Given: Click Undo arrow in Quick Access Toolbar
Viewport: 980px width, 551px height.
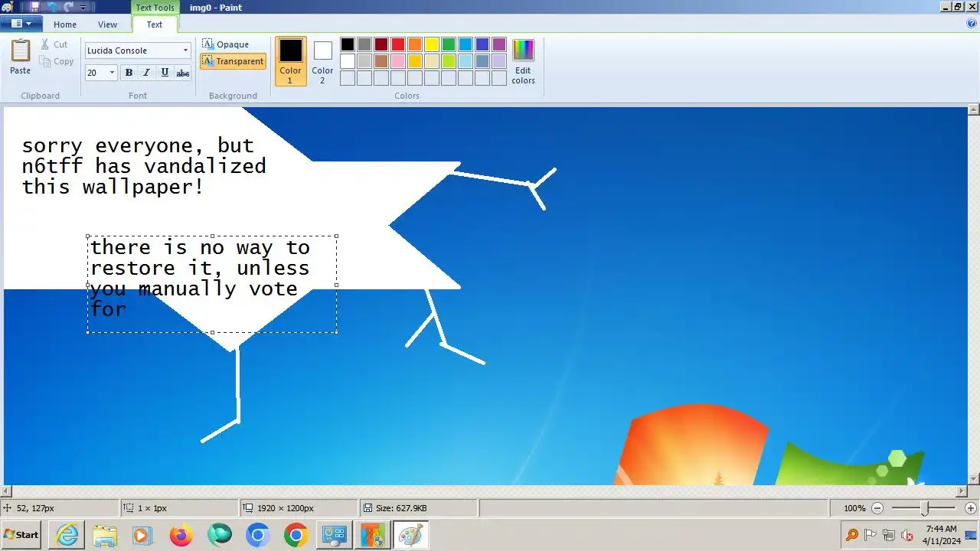Looking at the screenshot, I should [x=51, y=7].
